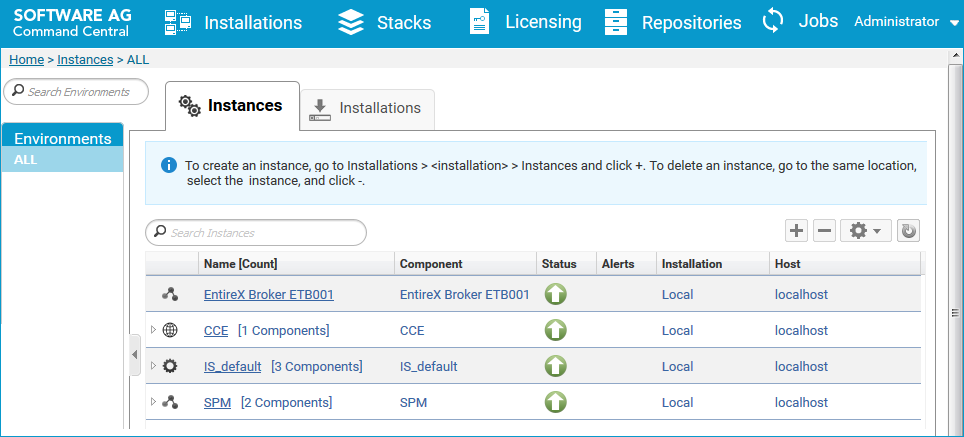Click the info icon in the blue banner
Viewport: 964px width, 437px height.
coord(168,165)
